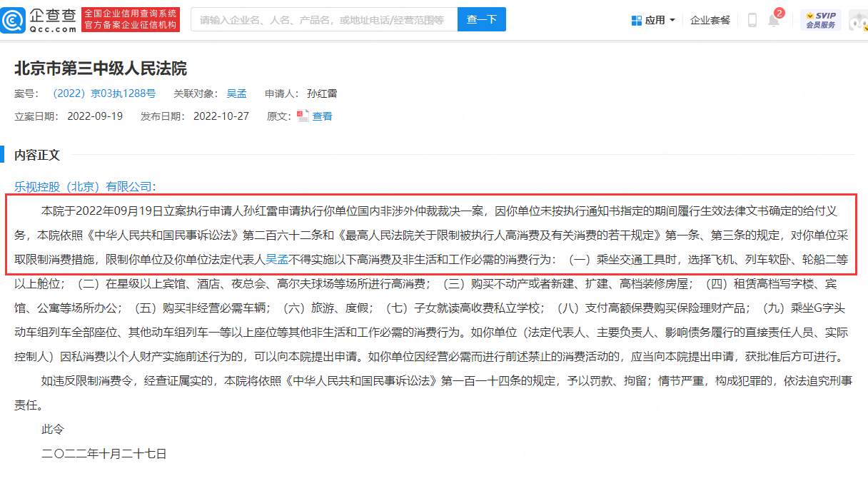The image size is (868, 481).
Task: Click applicant name 孙红雷
Action: tap(322, 93)
